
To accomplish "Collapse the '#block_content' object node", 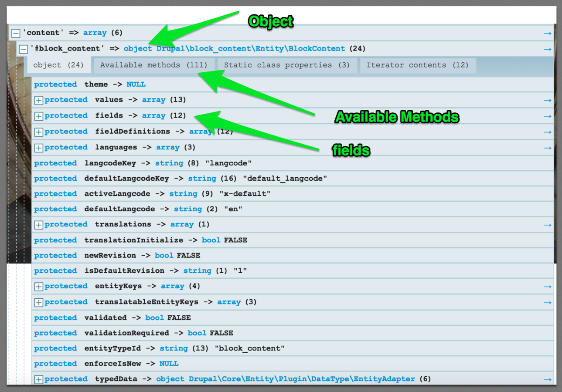I will (24, 49).
